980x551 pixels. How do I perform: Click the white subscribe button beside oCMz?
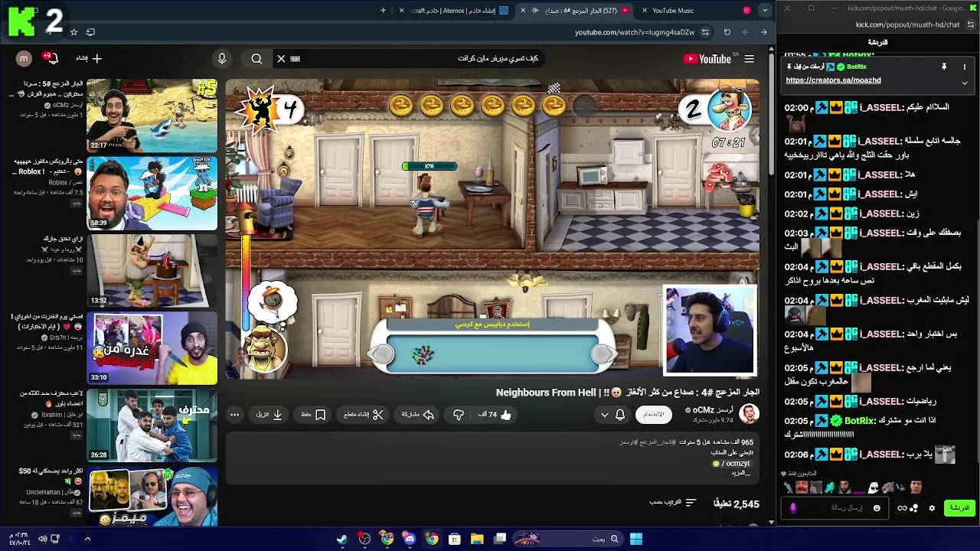(654, 415)
